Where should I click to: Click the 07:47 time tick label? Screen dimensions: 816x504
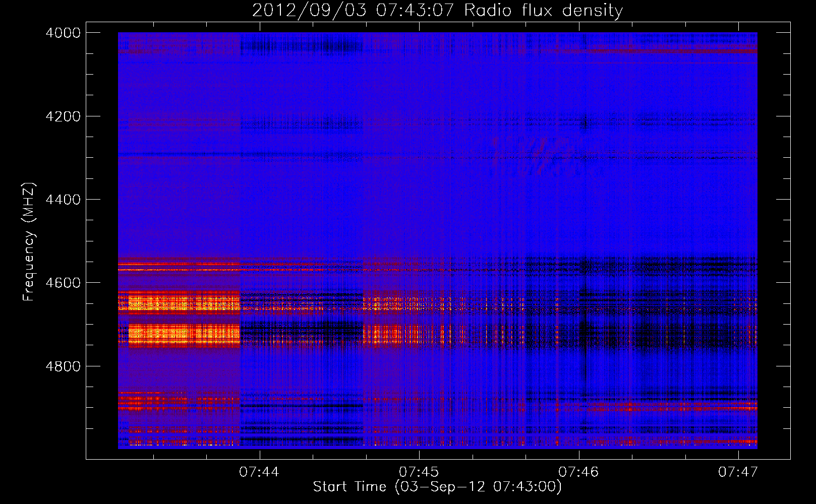coord(738,472)
